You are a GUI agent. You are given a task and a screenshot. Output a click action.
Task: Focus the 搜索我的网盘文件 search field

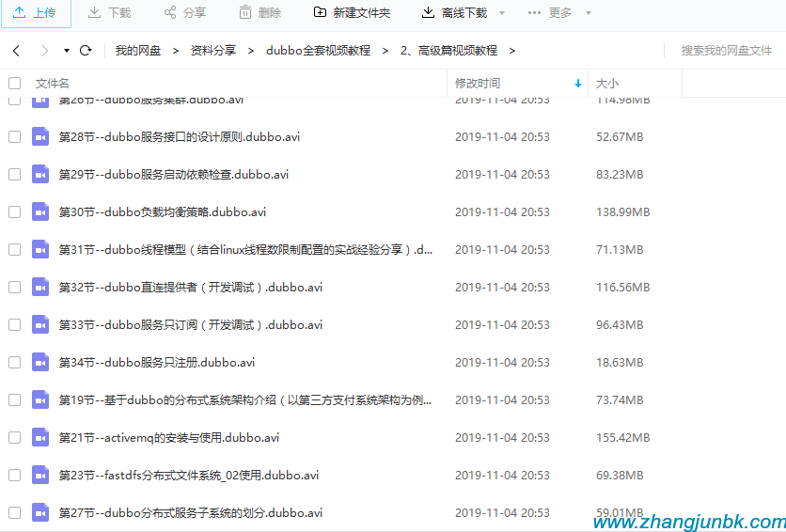point(726,51)
